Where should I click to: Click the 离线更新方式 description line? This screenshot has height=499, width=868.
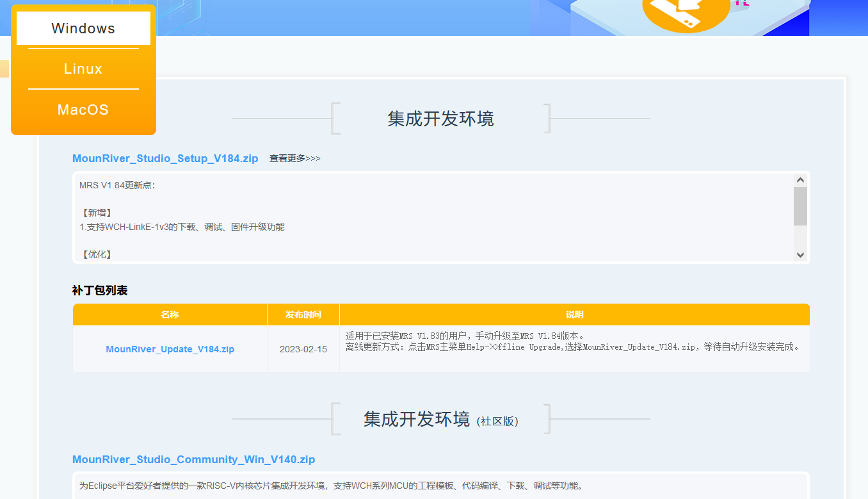[574, 347]
